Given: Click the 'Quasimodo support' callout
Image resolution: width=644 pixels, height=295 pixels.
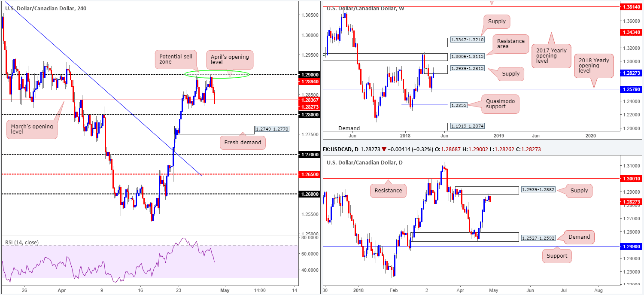Looking at the screenshot, I should (x=500, y=104).
